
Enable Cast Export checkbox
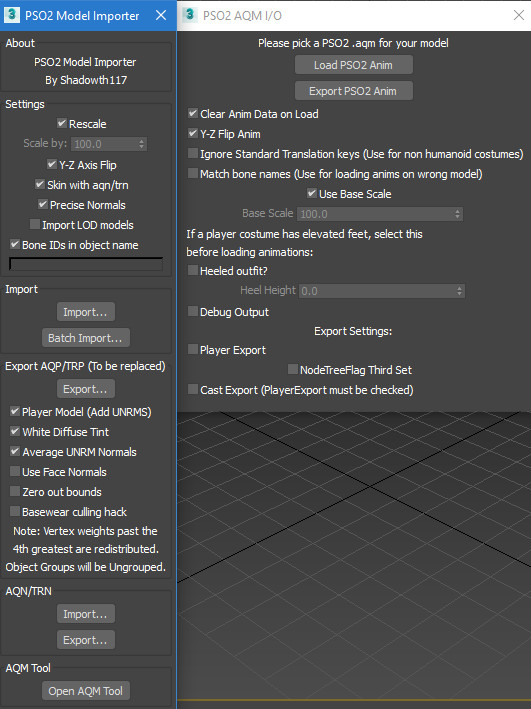click(193, 389)
